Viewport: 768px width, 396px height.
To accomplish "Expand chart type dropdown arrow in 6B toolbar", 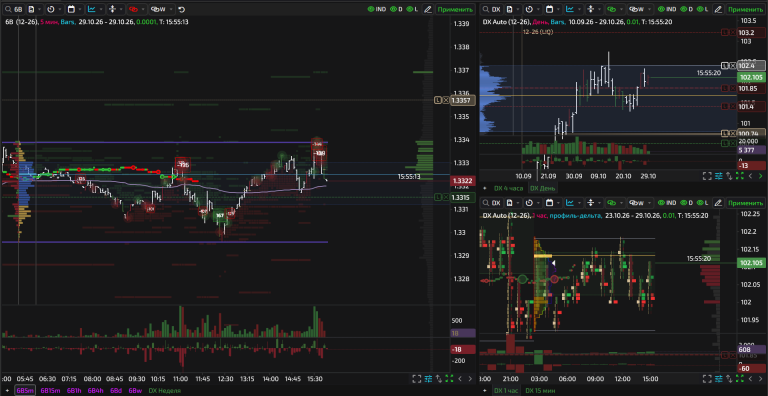I will [x=100, y=9].
